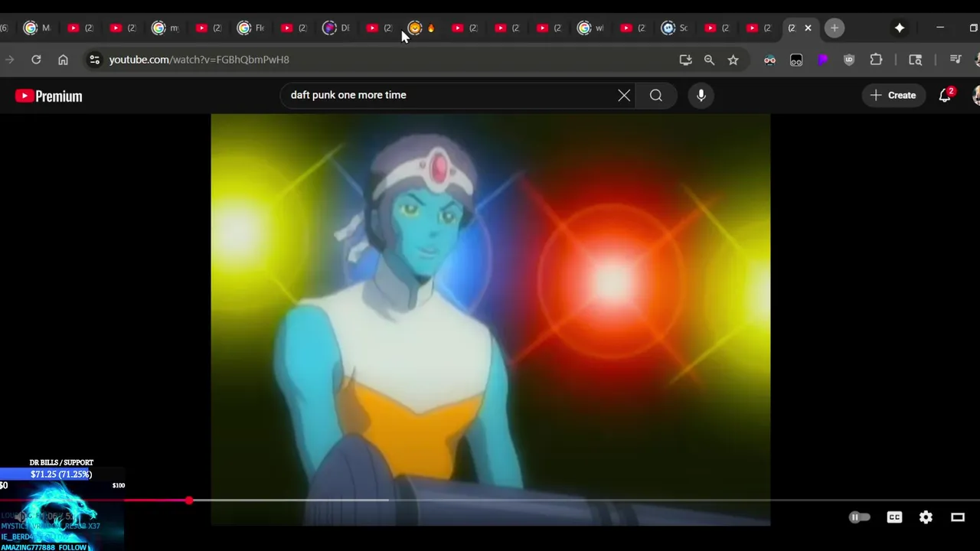980x551 pixels.
Task: Close the currently active tab
Action: click(808, 28)
